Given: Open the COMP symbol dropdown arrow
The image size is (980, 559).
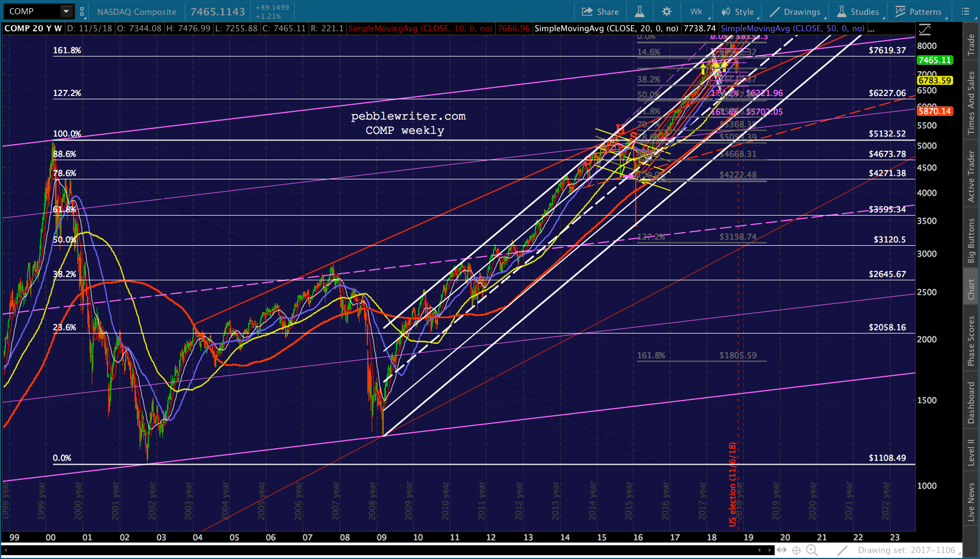Looking at the screenshot, I should point(66,12).
